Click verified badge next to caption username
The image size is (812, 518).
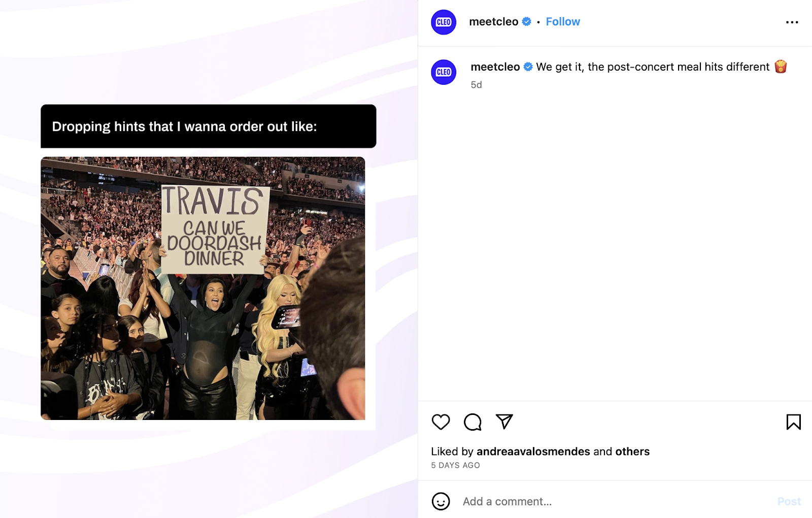click(x=528, y=67)
